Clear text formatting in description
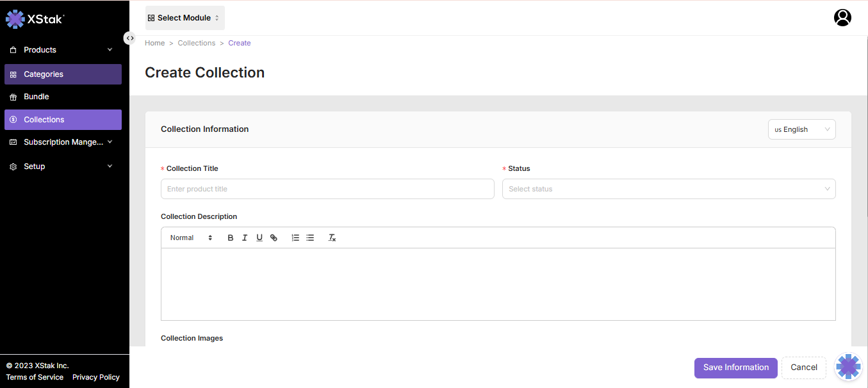 [332, 238]
